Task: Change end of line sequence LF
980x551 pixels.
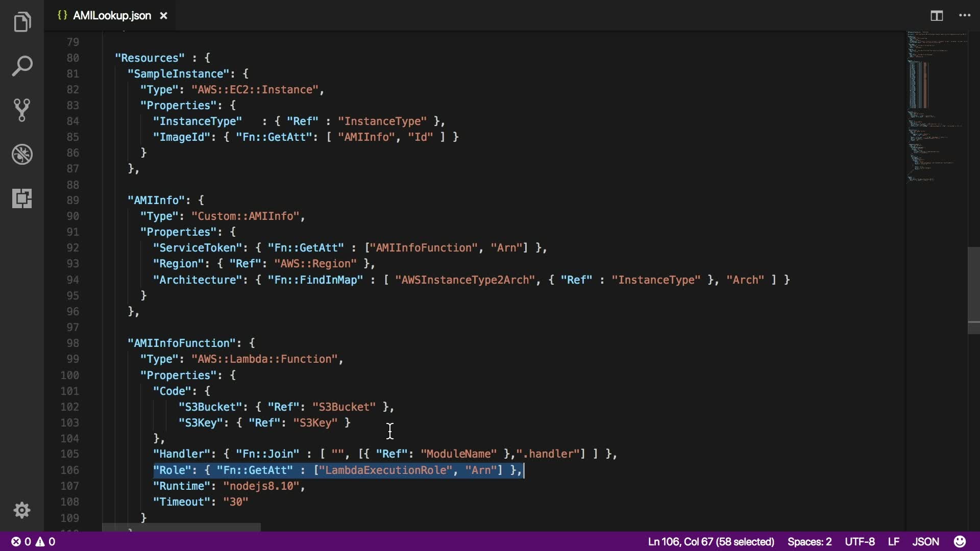Action: (x=893, y=541)
